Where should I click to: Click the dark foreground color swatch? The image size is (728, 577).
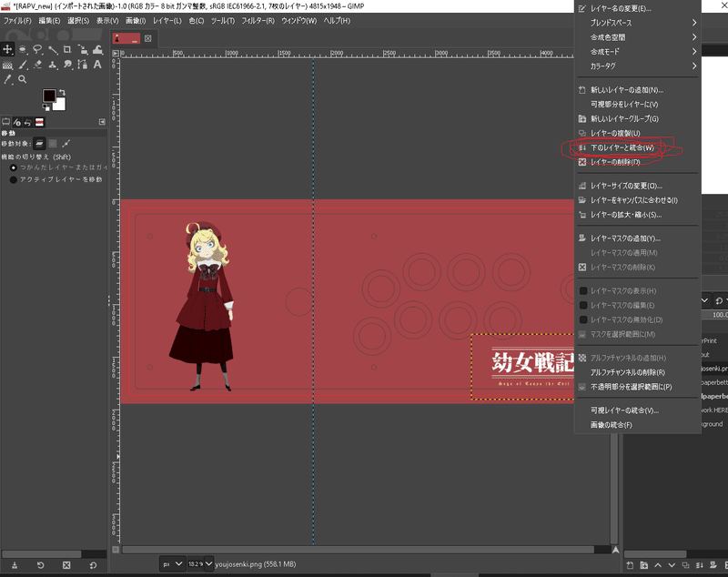(x=49, y=96)
